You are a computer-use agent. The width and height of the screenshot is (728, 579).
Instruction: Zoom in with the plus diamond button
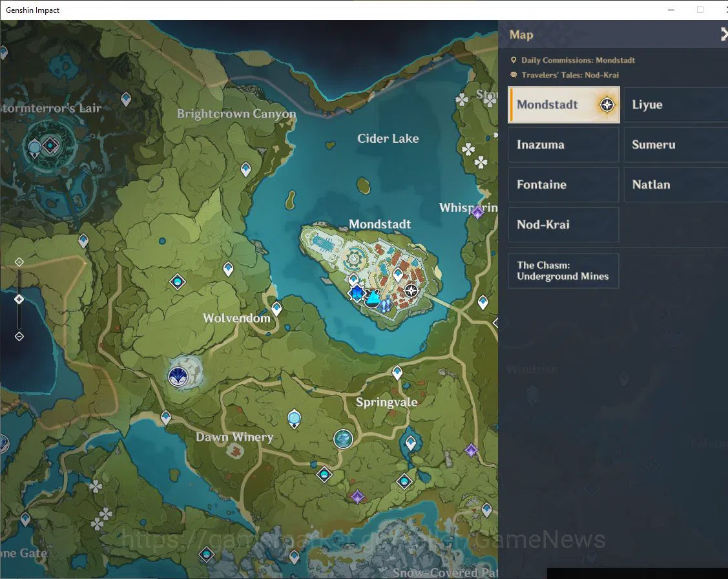19,262
